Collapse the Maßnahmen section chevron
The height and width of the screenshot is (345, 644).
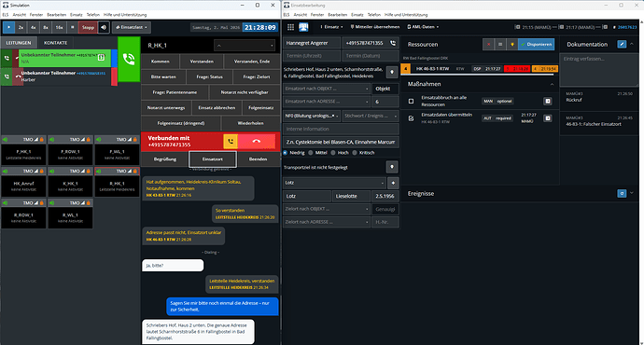point(552,84)
